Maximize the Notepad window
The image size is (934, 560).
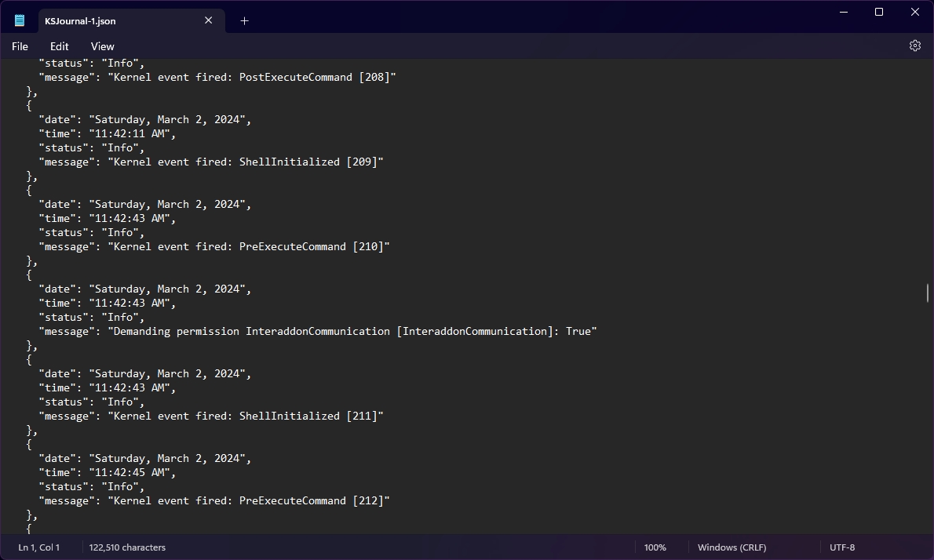click(x=879, y=12)
